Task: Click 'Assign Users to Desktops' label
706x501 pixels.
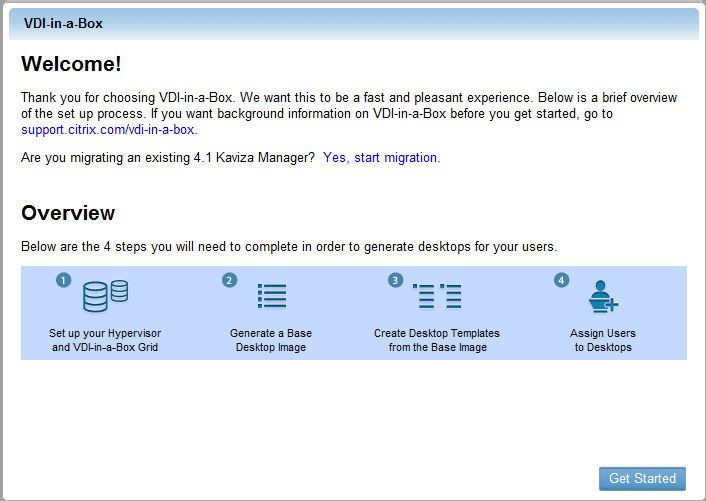Action: coord(603,340)
